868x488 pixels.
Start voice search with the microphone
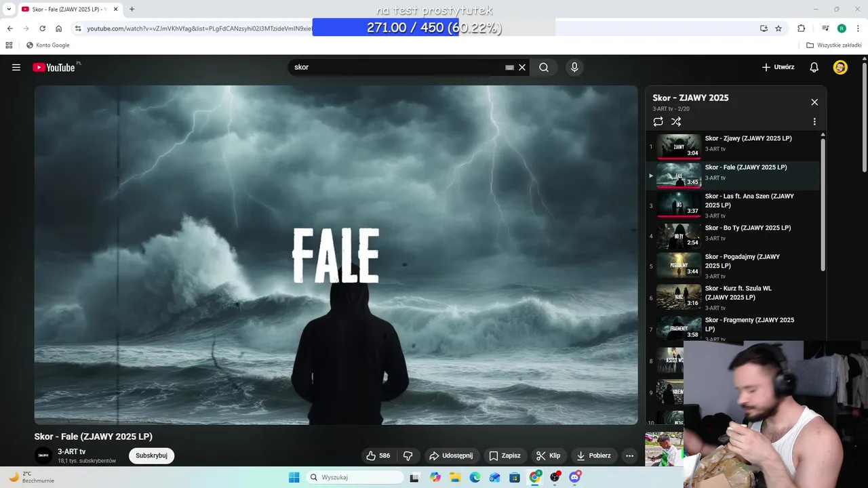(574, 67)
